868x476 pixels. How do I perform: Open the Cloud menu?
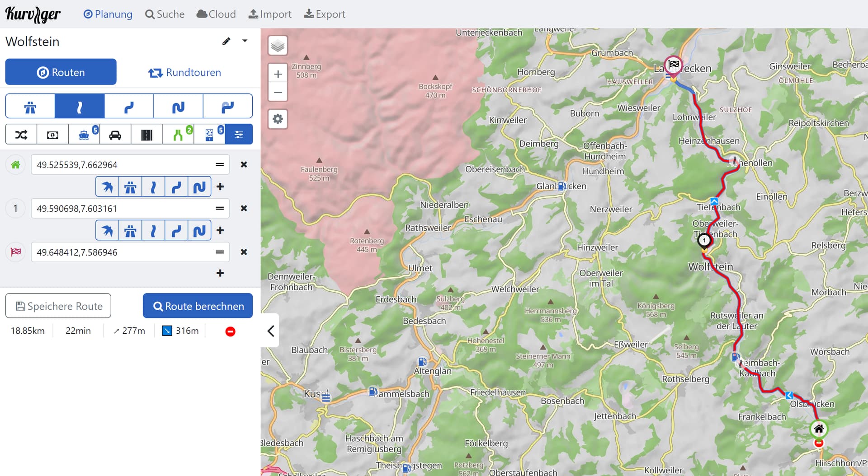tap(216, 14)
